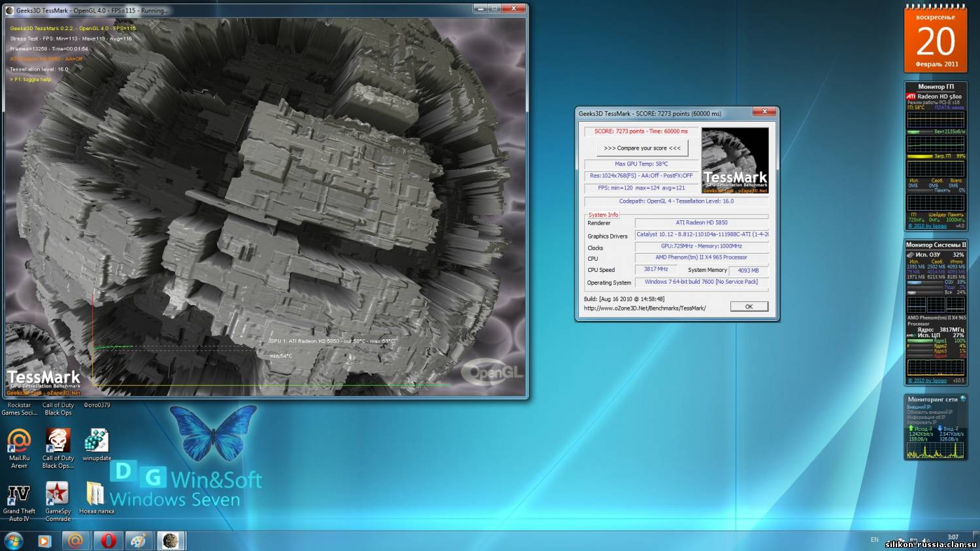Click Монитор Системы II gadget title
This screenshot has height=551, width=980.
936,244
